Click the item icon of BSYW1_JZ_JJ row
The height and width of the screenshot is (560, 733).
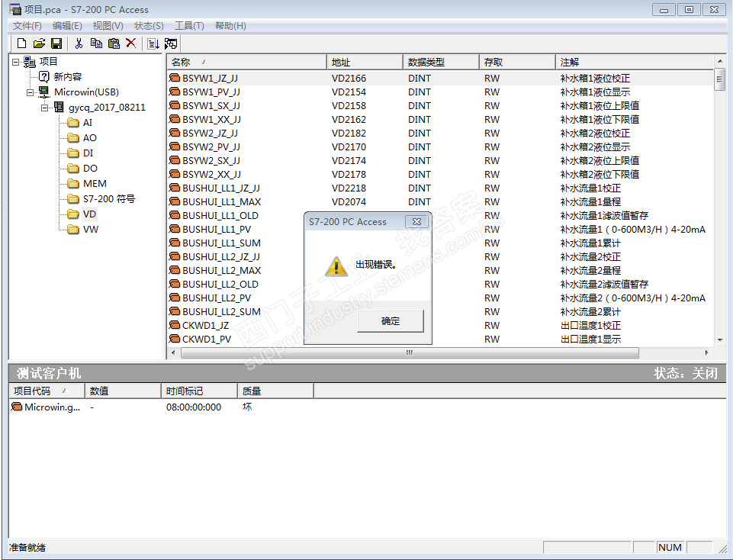[x=175, y=78]
